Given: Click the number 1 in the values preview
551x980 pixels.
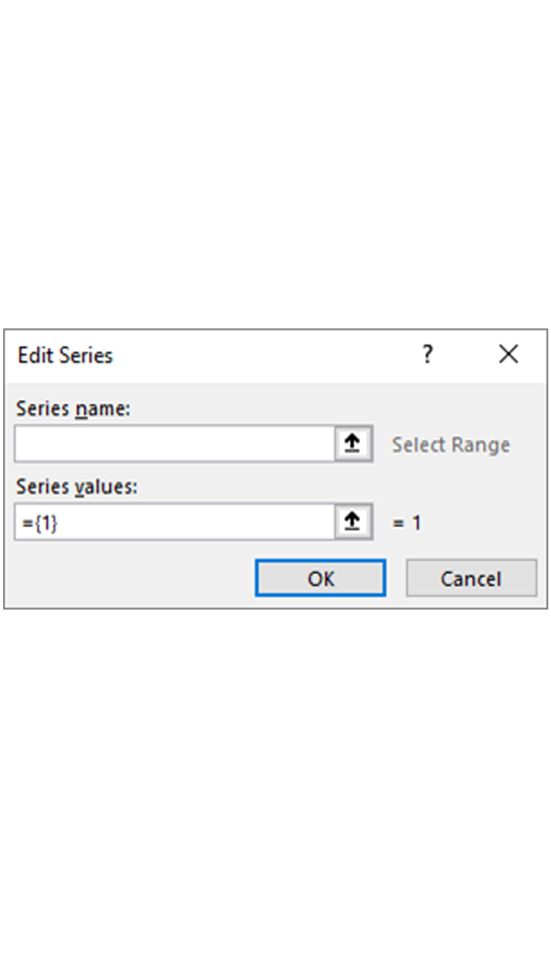Looking at the screenshot, I should pyautogui.click(x=416, y=523).
